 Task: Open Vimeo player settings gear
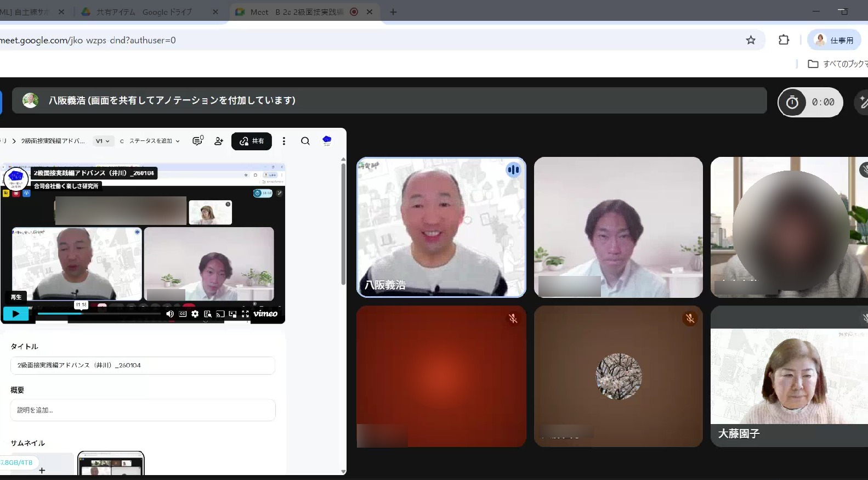195,314
